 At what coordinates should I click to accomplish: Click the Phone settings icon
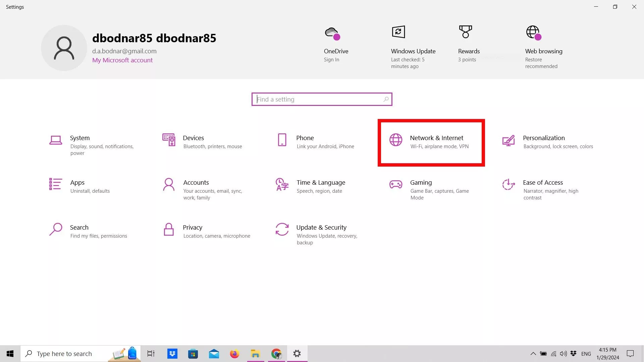click(282, 140)
